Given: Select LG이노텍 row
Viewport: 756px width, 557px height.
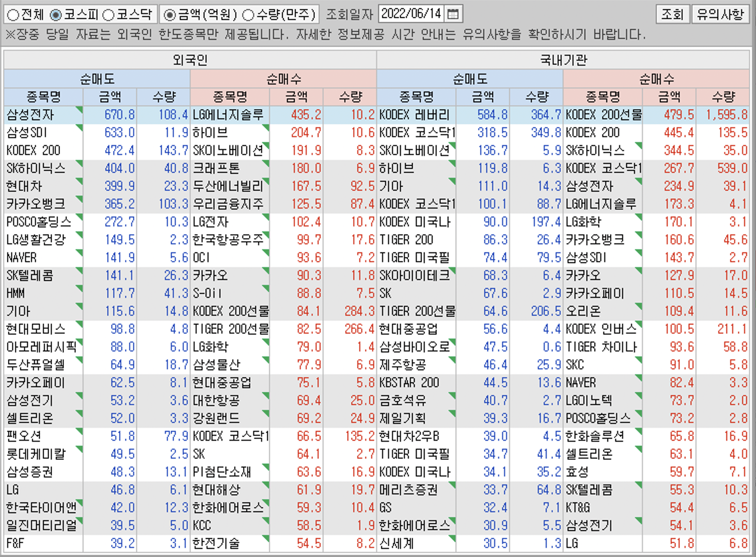Looking at the screenshot, I should click(603, 401).
